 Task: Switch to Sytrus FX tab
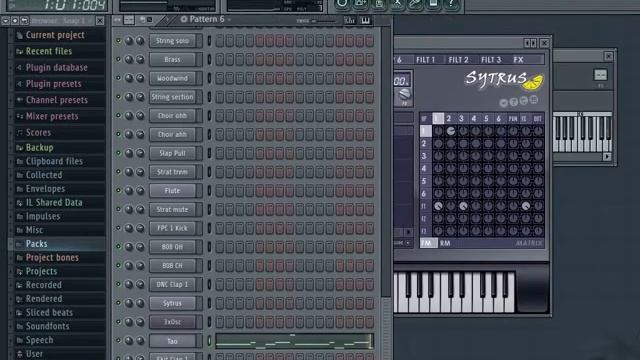pos(518,60)
